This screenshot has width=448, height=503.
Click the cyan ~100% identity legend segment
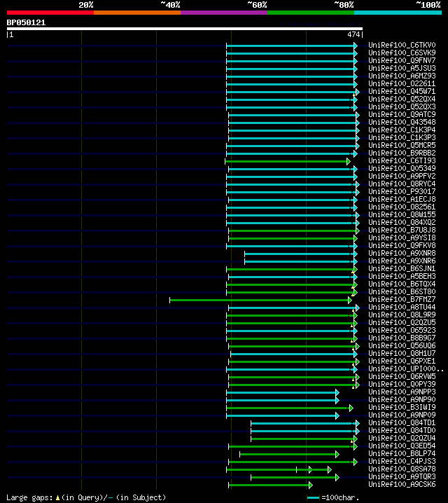[398, 13]
